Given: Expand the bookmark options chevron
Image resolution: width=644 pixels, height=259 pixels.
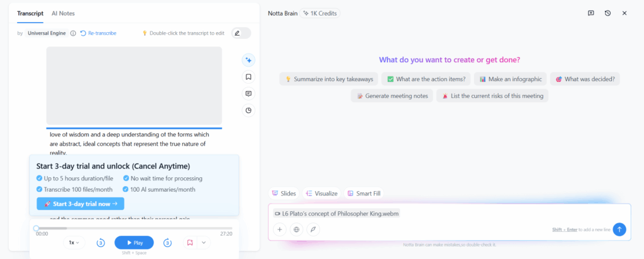Looking at the screenshot, I should pos(204,243).
